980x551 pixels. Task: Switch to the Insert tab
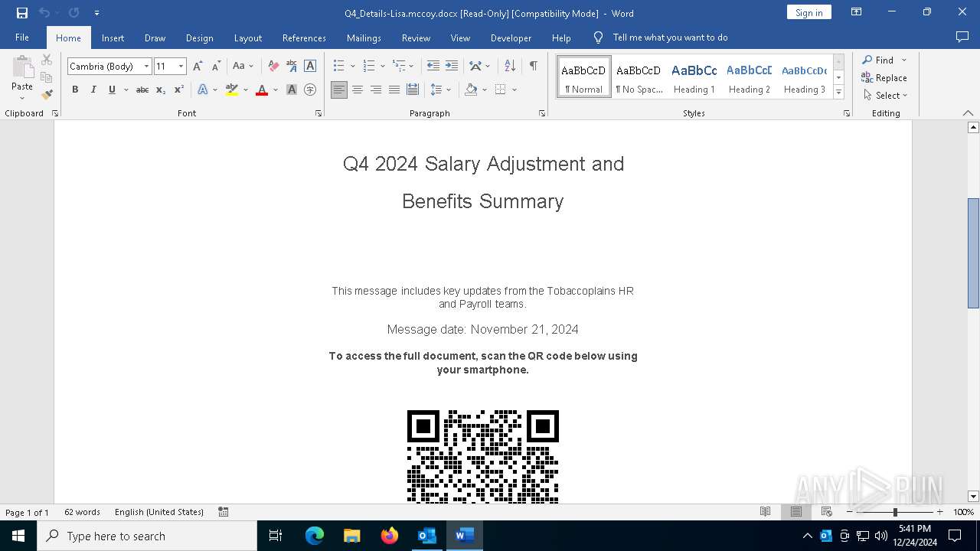click(113, 37)
